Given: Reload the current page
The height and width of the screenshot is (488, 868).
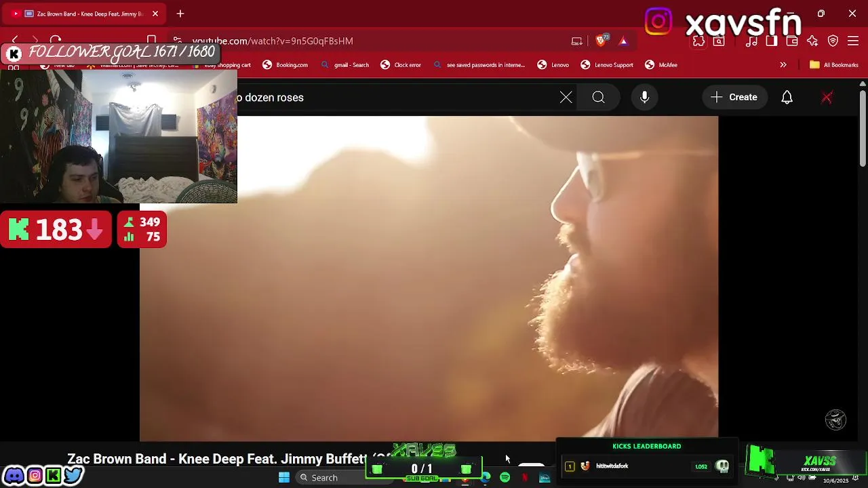Looking at the screenshot, I should [x=56, y=41].
